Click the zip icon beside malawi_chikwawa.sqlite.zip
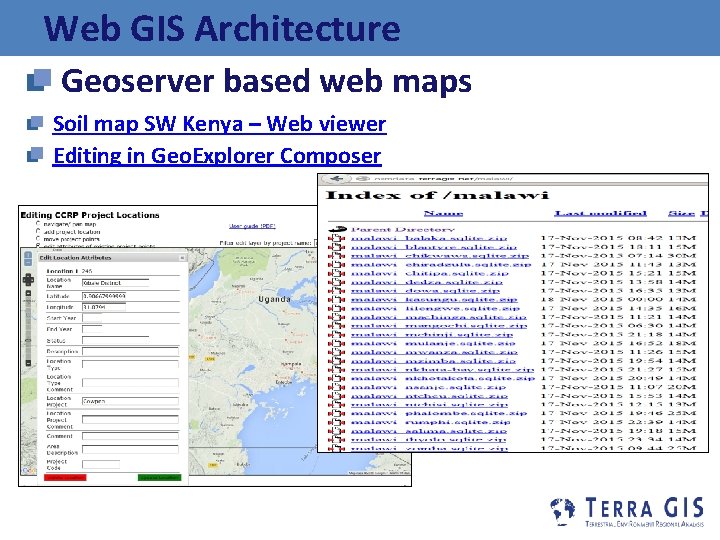 coord(337,255)
